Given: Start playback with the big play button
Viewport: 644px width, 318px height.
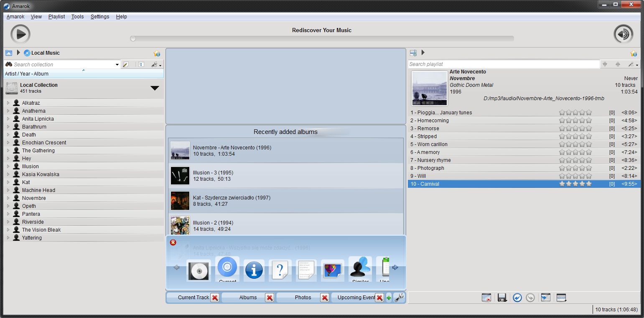Looking at the screenshot, I should pos(20,34).
